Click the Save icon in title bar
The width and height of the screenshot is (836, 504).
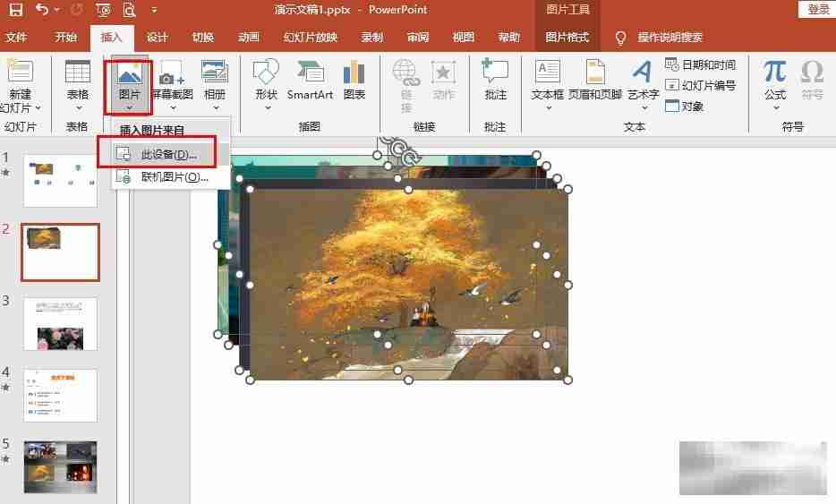point(15,10)
